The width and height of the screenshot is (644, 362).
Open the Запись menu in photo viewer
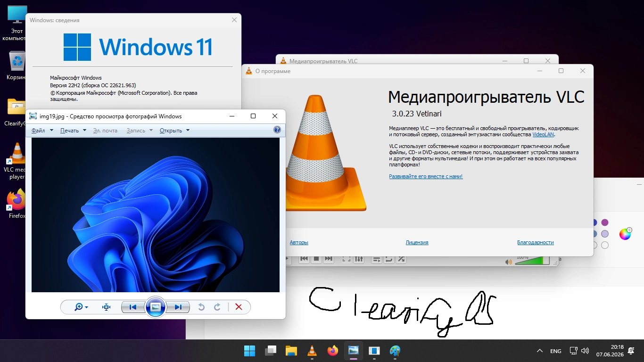tap(140, 131)
